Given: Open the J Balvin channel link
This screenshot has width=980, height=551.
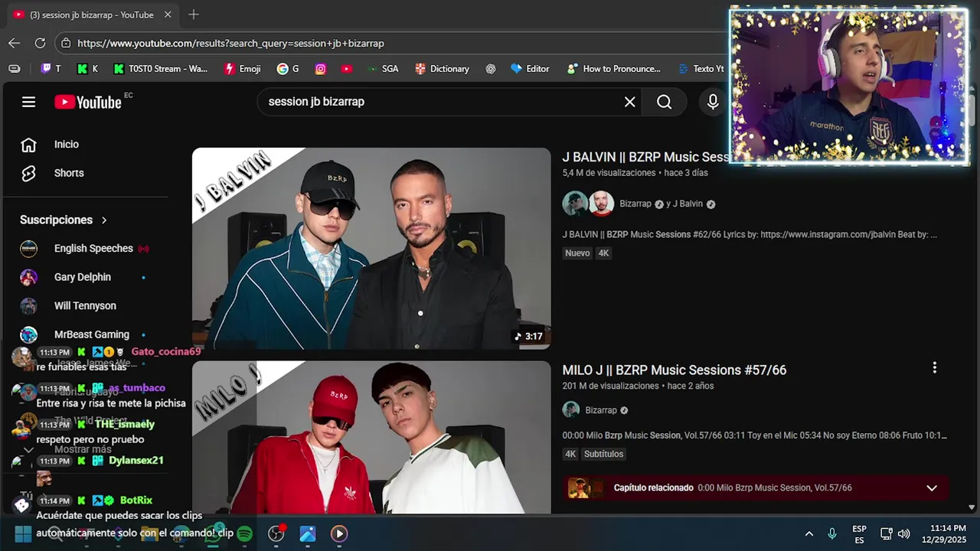Looking at the screenshot, I should tap(688, 204).
